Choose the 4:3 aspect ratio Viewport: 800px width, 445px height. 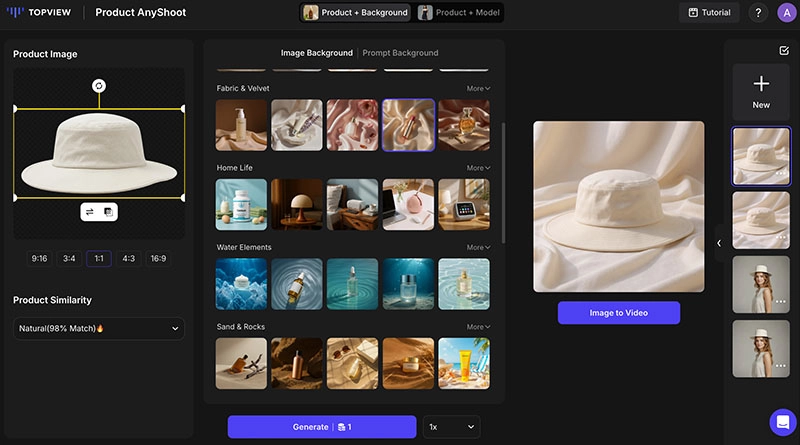coord(128,258)
